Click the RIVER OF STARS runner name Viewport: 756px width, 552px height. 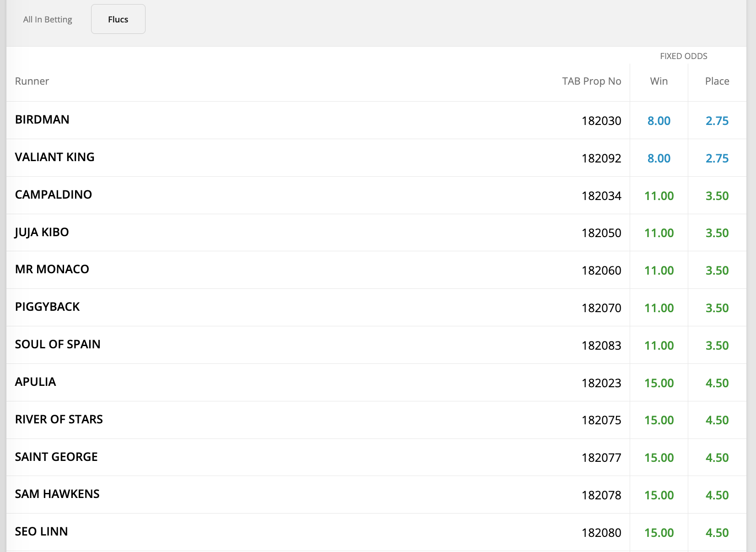[59, 419]
